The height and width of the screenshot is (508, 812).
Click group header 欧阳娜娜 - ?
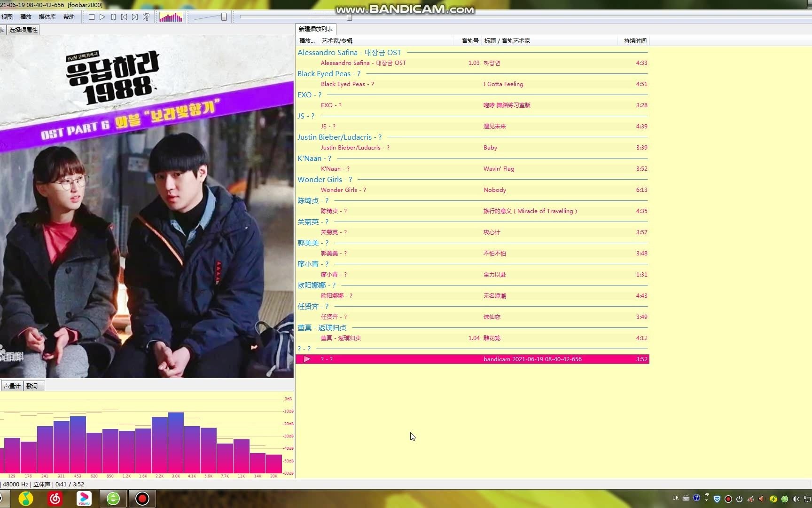(x=316, y=286)
